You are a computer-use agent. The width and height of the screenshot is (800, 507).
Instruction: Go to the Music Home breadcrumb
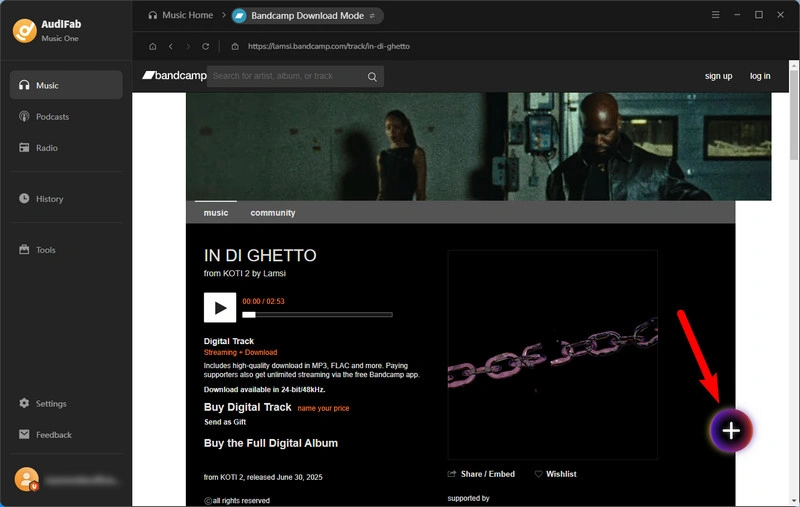click(187, 15)
